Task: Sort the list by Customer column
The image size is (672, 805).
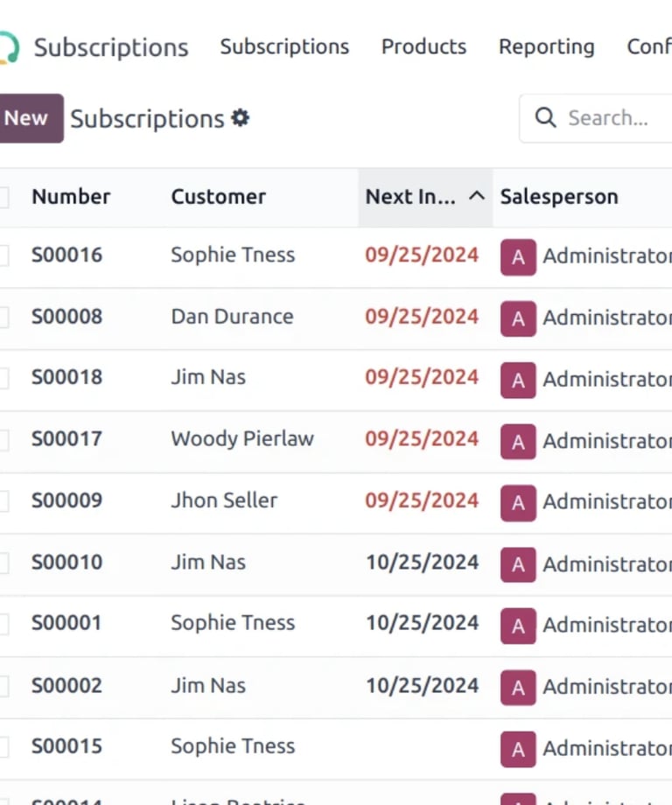Action: tap(218, 197)
